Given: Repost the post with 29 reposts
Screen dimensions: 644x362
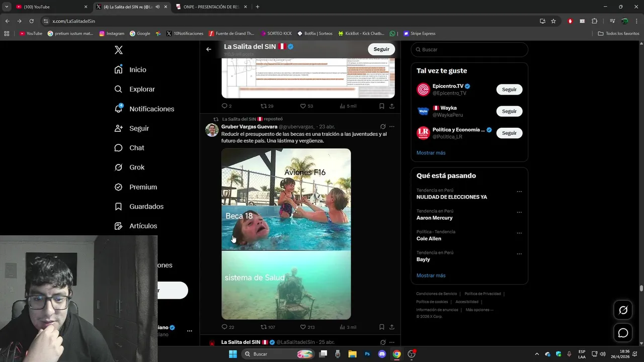Looking at the screenshot, I should point(267,106).
